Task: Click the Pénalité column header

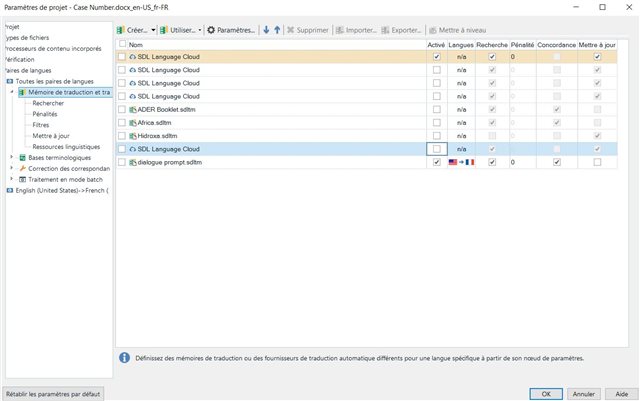Action: [x=522, y=45]
